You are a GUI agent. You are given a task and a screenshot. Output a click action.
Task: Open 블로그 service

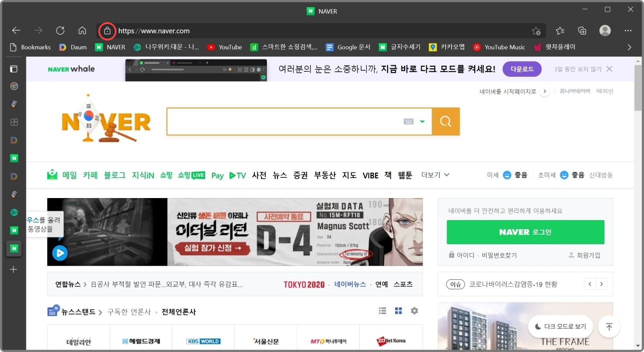(115, 175)
